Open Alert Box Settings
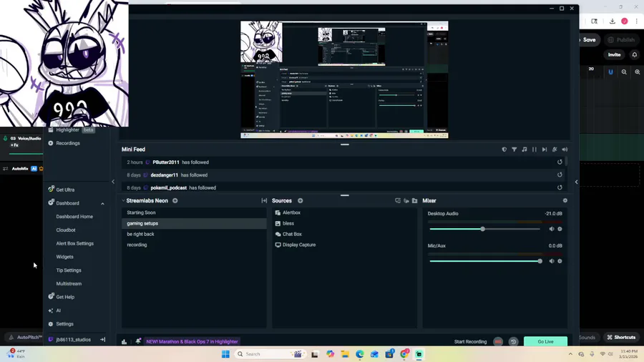 click(x=74, y=243)
